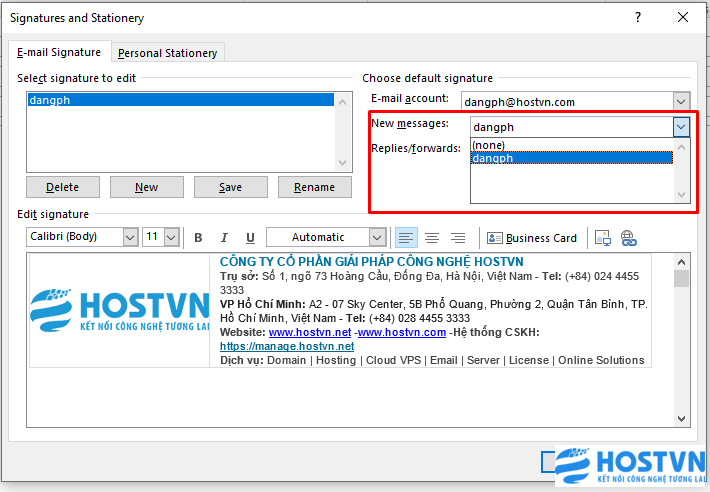
Task: Click the New messages combo box text dangph
Action: coord(493,127)
